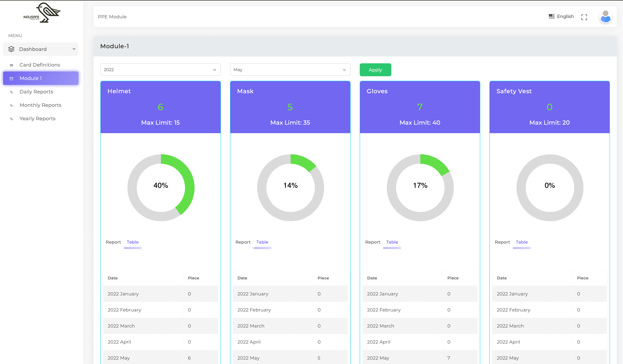The image size is (623, 364).
Task: Click the Card Definitions list icon
Action: tap(11, 65)
